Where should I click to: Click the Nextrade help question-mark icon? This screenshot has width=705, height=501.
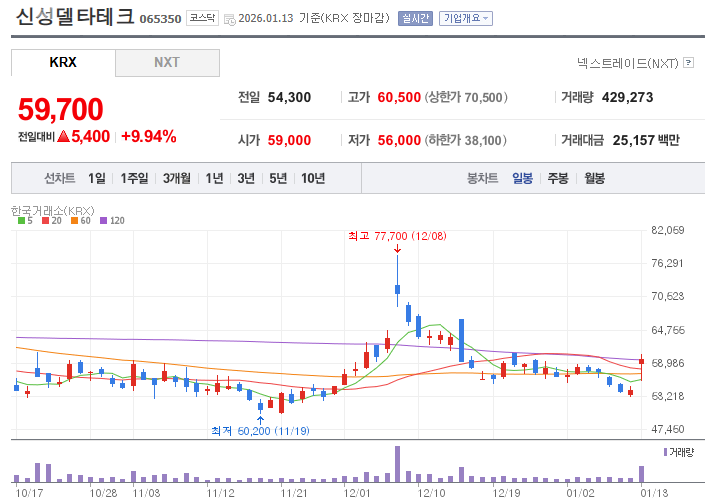688,63
